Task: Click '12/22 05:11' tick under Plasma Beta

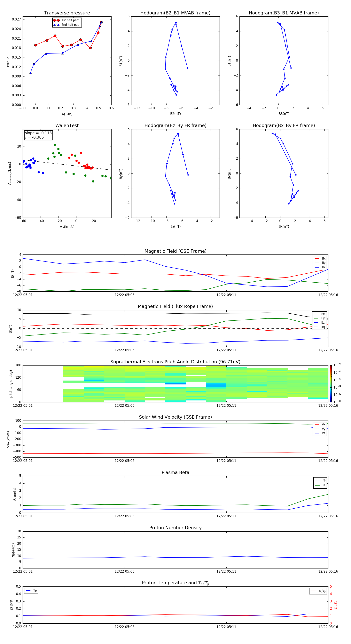Action: (226, 516)
